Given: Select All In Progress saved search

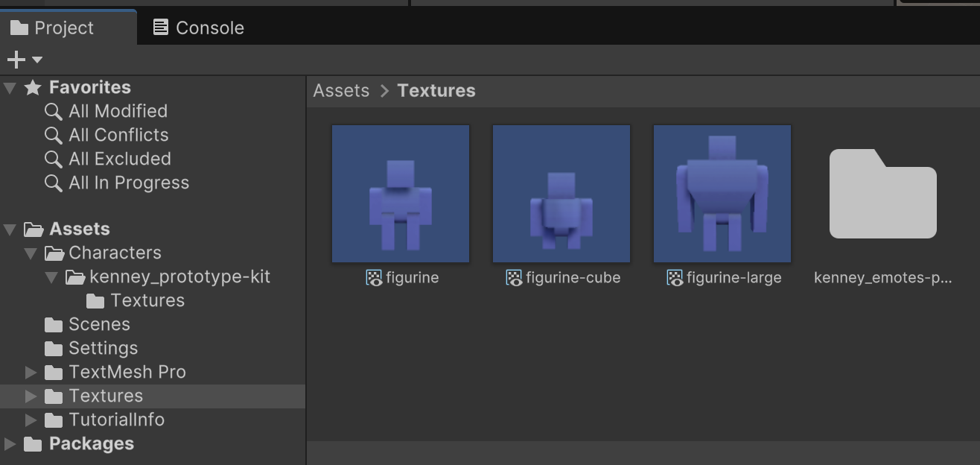Looking at the screenshot, I should coord(128,183).
